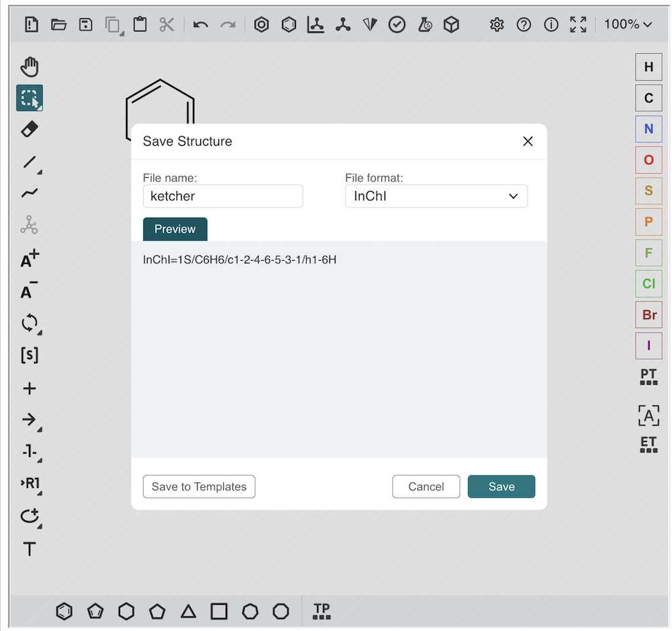Click the Aromatize toolbar icon

pos(261,25)
